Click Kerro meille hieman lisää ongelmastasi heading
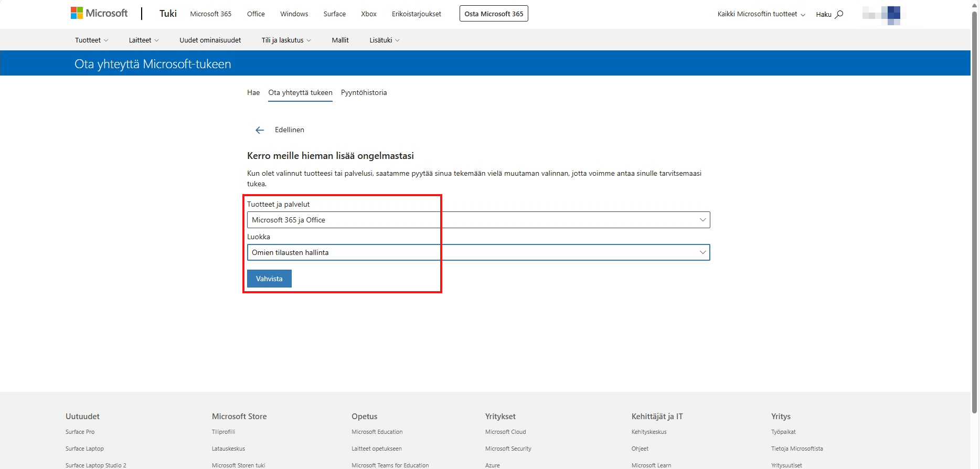This screenshot has width=980, height=469. coord(331,156)
